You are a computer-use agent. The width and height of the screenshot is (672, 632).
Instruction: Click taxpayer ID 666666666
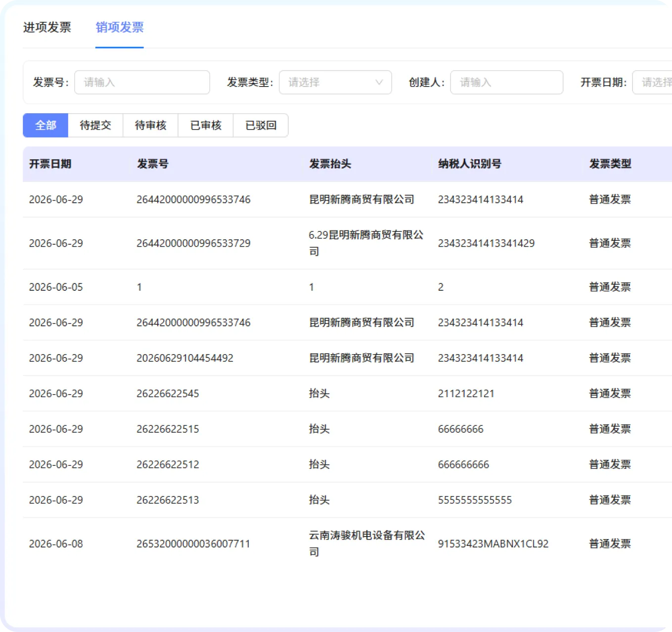point(464,465)
